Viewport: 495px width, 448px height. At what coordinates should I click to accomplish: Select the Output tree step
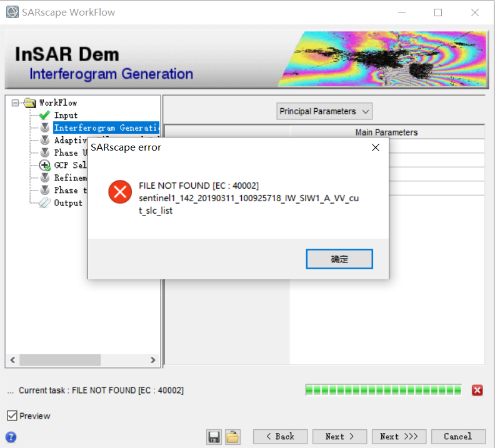coord(68,203)
